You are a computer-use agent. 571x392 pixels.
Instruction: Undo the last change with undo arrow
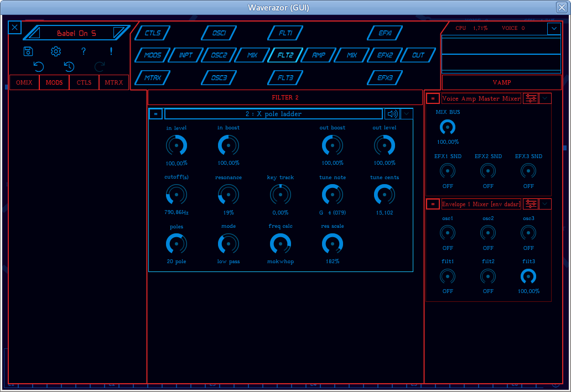38,66
